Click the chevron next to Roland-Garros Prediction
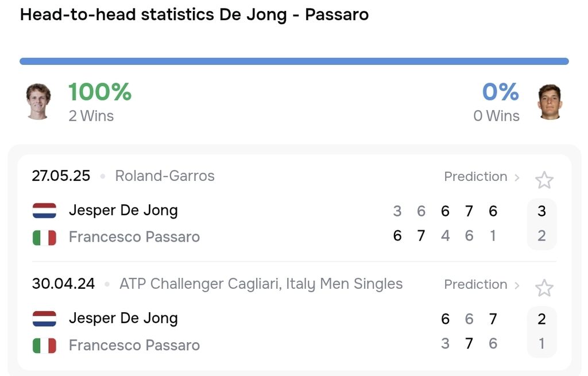588x376 pixels. (x=517, y=177)
